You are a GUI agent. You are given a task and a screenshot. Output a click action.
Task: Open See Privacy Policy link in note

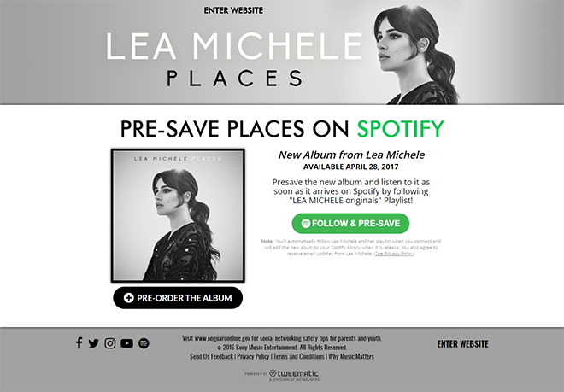[394, 254]
